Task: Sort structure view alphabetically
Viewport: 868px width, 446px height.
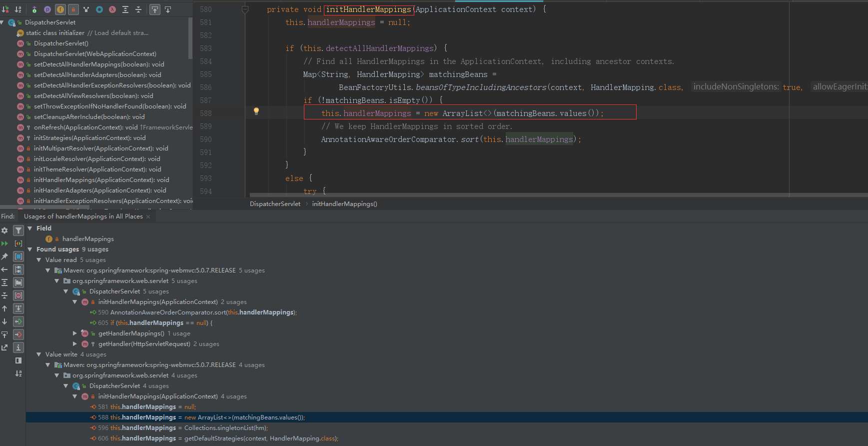Action: pyautogui.click(x=18, y=9)
